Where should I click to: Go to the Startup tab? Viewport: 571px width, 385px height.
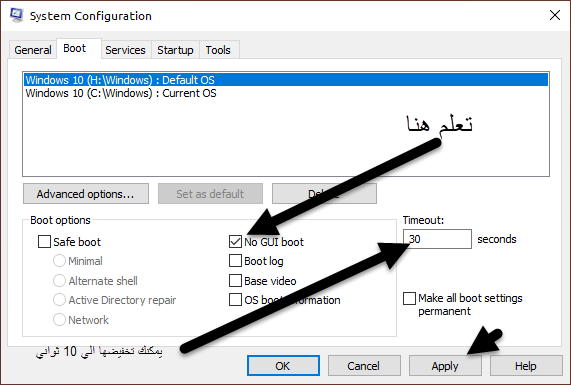coord(175,50)
